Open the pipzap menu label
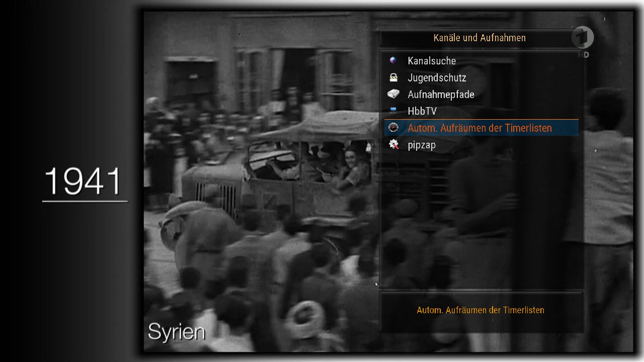Image resolution: width=644 pixels, height=362 pixels. [422, 145]
